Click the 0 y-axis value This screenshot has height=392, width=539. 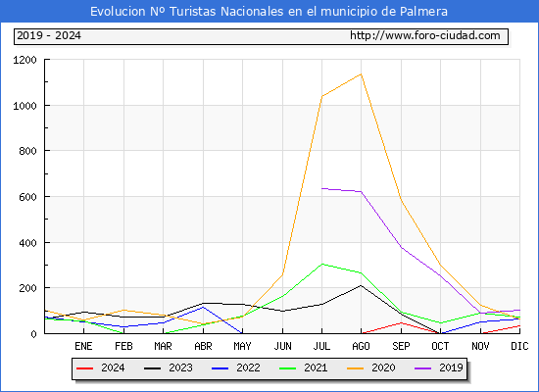pyautogui.click(x=33, y=334)
